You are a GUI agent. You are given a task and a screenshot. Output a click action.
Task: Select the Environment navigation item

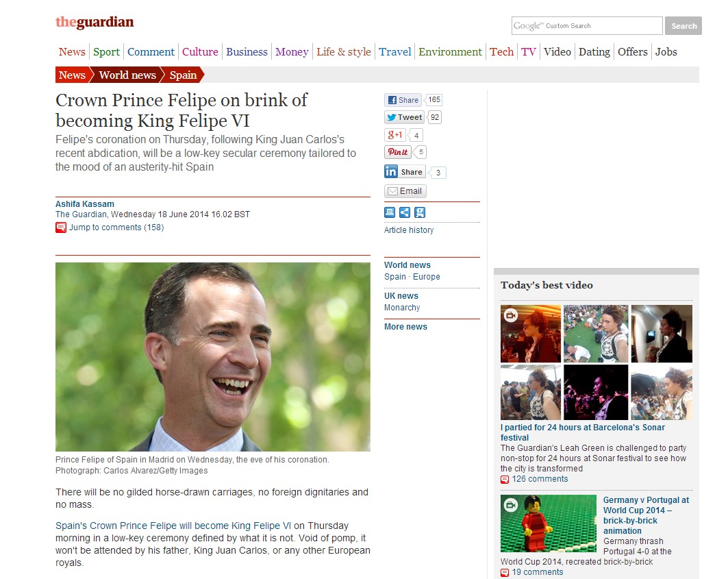click(x=450, y=52)
